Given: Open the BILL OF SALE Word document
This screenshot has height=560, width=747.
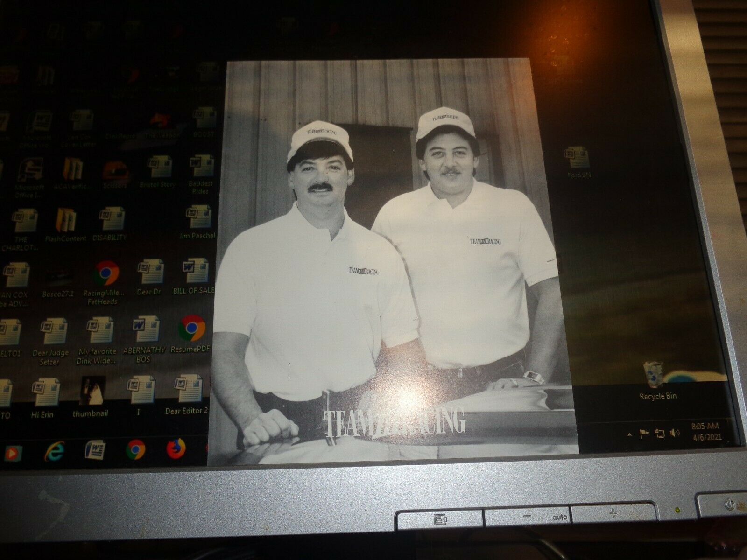Looking at the screenshot, I should click(194, 276).
